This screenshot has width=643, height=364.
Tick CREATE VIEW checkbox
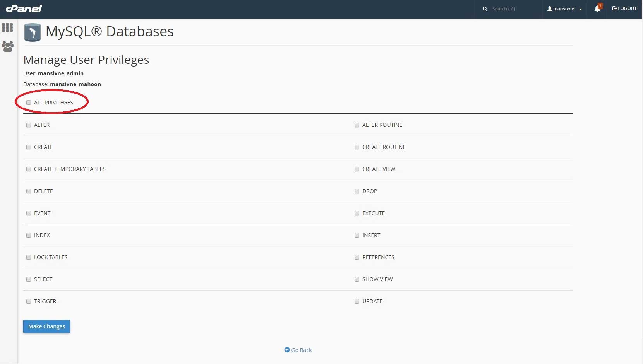pos(357,169)
